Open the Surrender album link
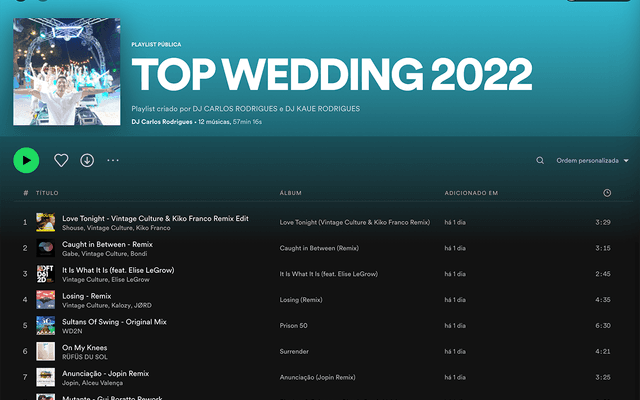Screen dimensions: 640x400 294,352
